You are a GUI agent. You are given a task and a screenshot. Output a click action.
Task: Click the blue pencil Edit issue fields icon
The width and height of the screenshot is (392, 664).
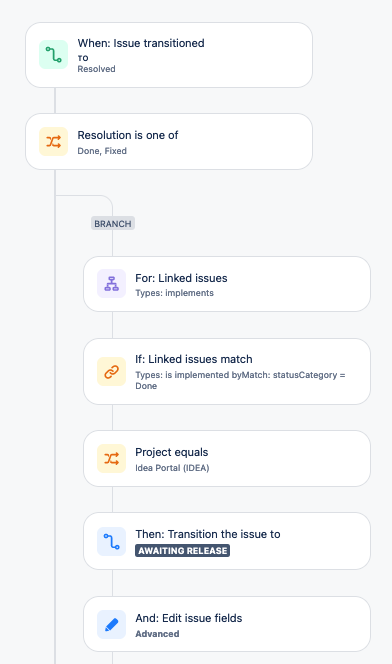pos(111,625)
